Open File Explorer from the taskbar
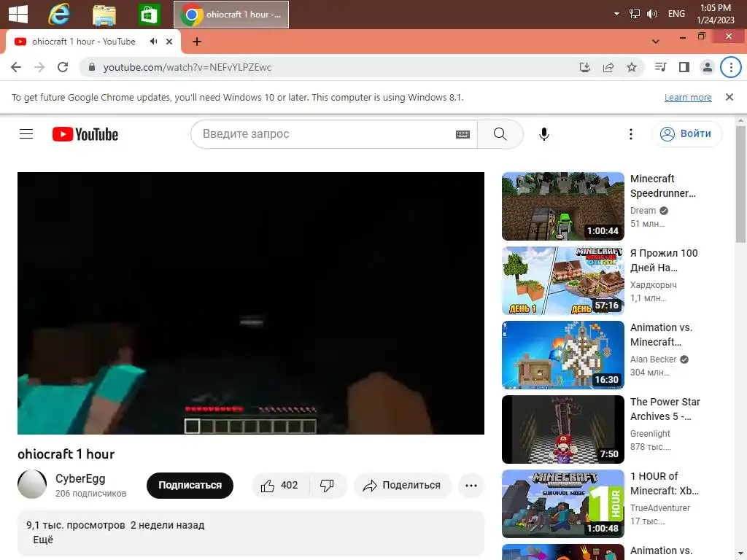The image size is (747, 560). point(104,15)
